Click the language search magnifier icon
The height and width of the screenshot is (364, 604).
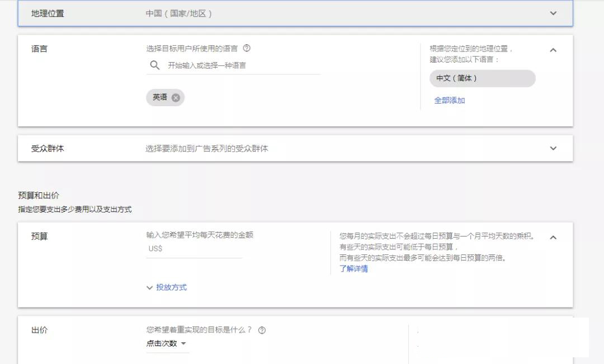coord(154,65)
